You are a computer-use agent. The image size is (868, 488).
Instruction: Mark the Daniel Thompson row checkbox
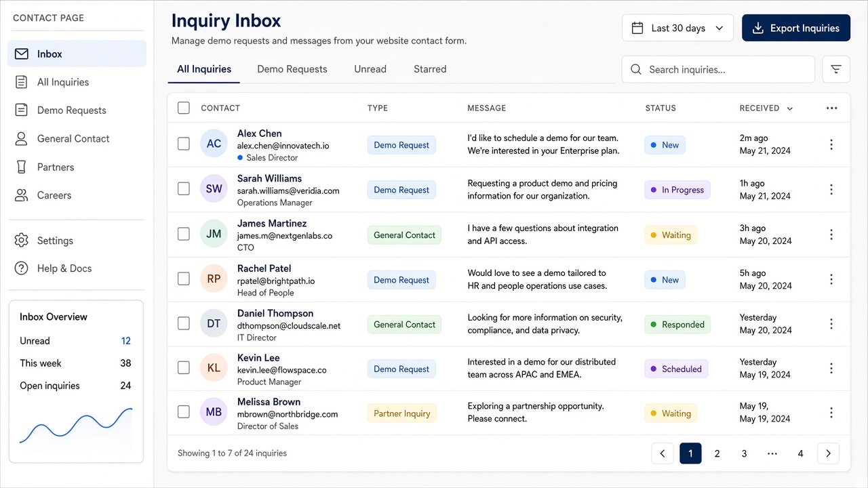click(184, 323)
